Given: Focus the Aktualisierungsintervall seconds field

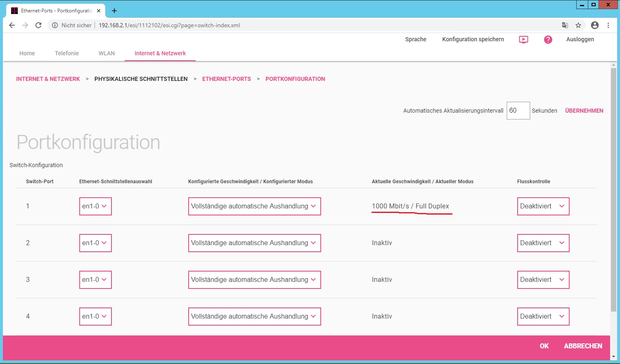Looking at the screenshot, I should pyautogui.click(x=518, y=111).
